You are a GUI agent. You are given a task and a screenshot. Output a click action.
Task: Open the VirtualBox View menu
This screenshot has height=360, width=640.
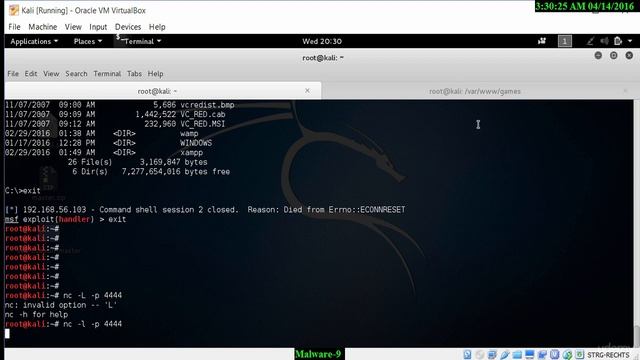(73, 27)
